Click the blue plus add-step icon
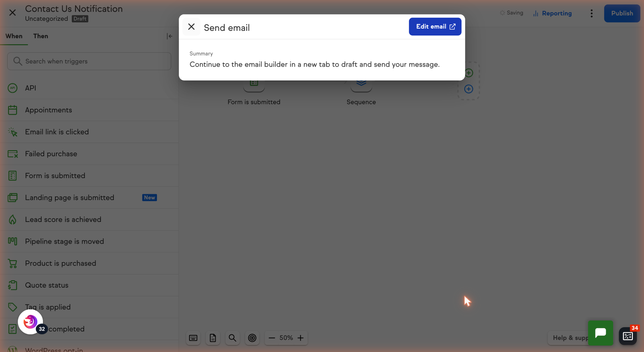Screen dimensions: 644x352 point(469,89)
